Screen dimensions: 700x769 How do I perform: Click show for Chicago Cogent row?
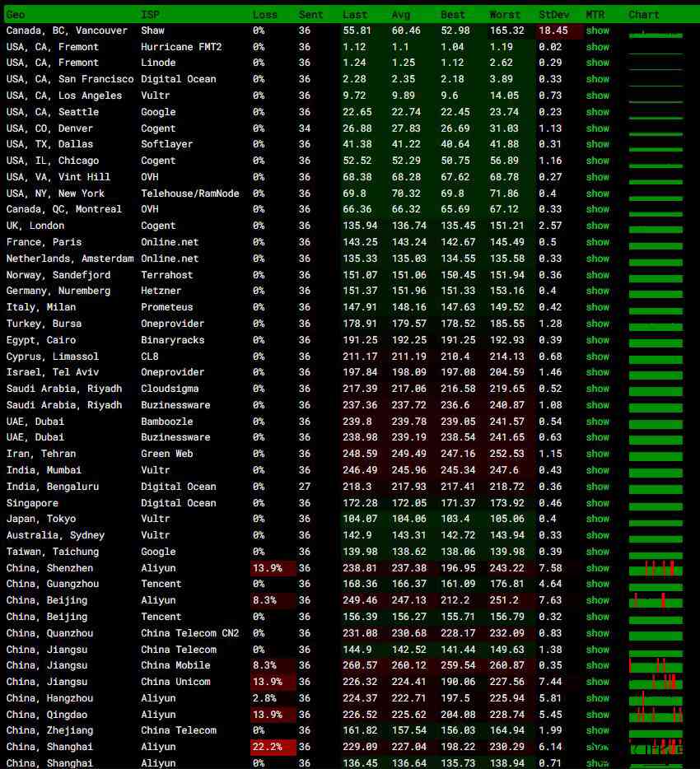598,161
